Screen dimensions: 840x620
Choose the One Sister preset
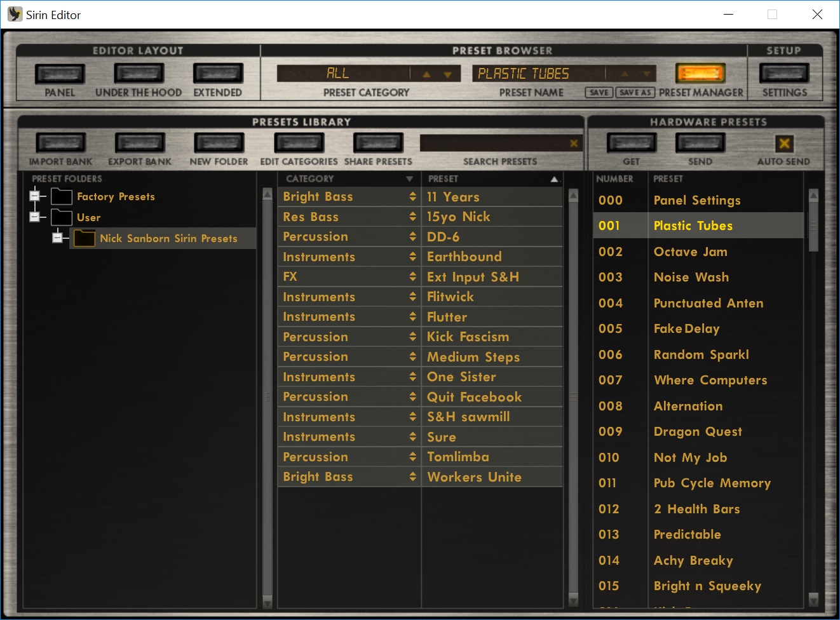(492, 377)
